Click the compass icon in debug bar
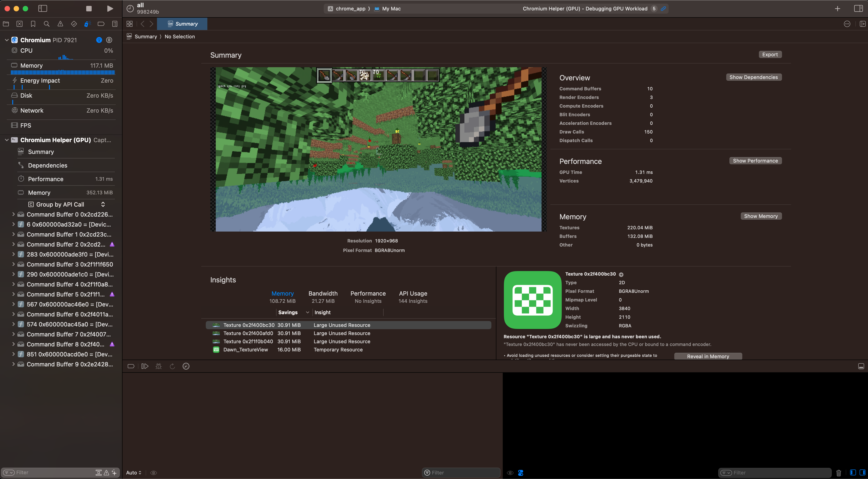Screen dimensions: 868x479 (x=186, y=366)
